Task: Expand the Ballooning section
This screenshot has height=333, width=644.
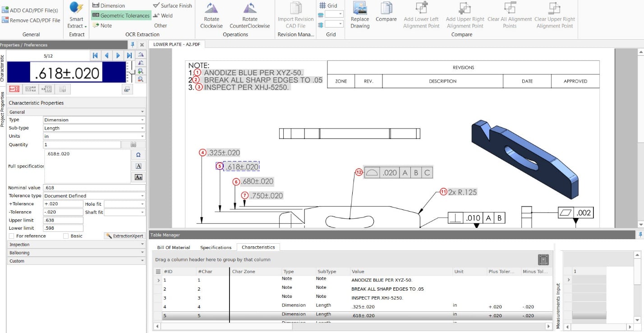Action: (77, 253)
